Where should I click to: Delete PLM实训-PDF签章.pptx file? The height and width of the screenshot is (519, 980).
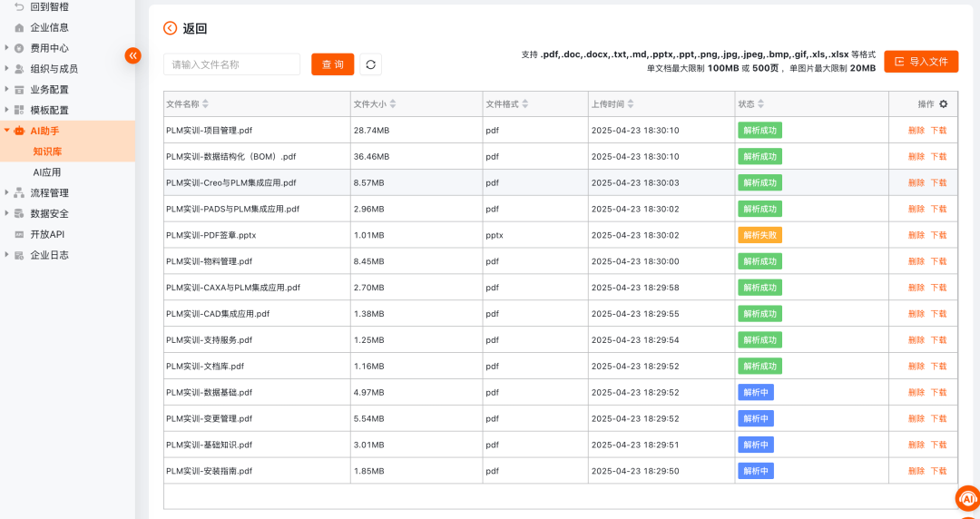(x=916, y=235)
